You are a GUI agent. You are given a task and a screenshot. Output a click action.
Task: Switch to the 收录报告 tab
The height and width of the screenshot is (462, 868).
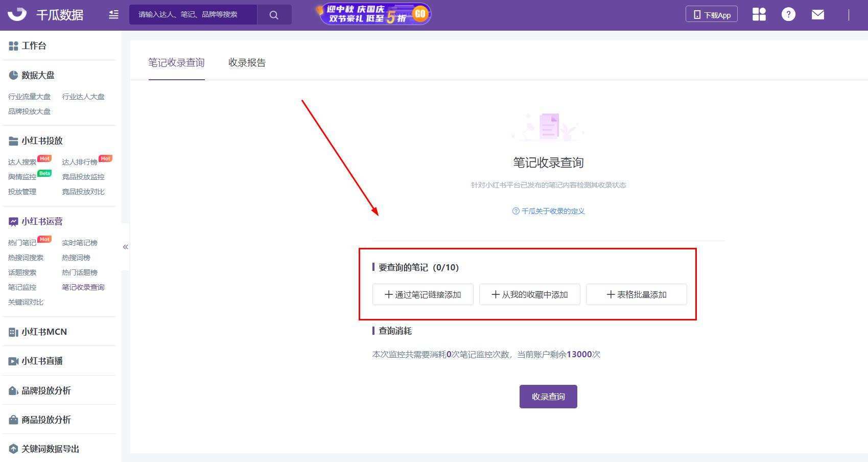tap(247, 62)
